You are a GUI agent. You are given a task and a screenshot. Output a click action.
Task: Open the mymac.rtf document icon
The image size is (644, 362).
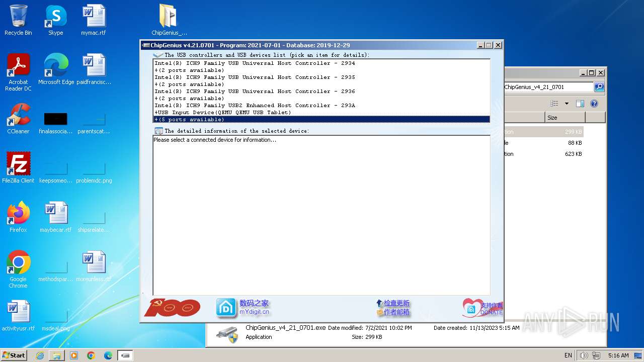coord(94,20)
